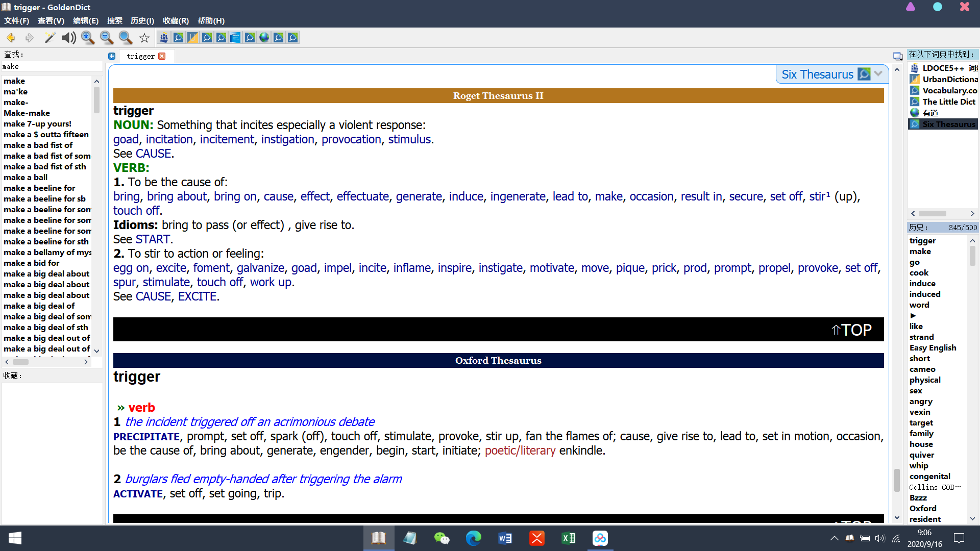The image size is (980, 551).
Task: Click the scan popup wand icon
Action: click(x=50, y=38)
